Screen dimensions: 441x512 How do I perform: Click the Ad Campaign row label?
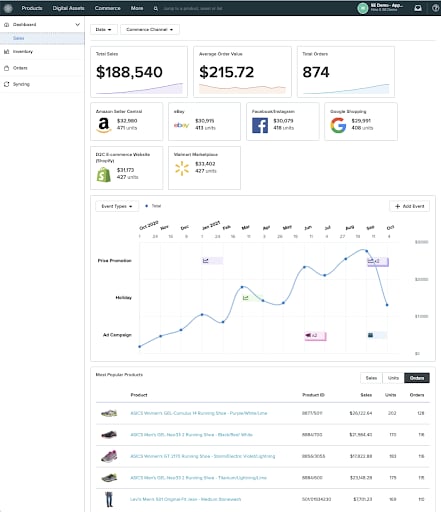[117, 335]
